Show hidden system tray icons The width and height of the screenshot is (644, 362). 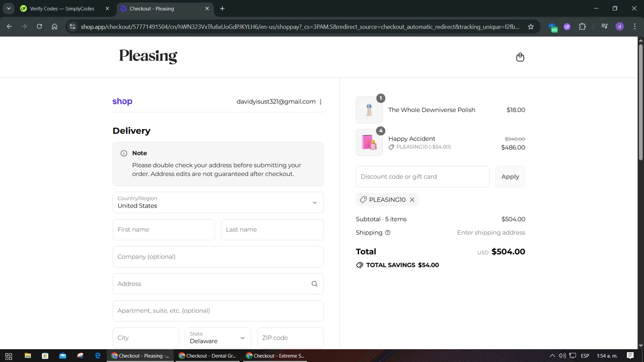552,356
